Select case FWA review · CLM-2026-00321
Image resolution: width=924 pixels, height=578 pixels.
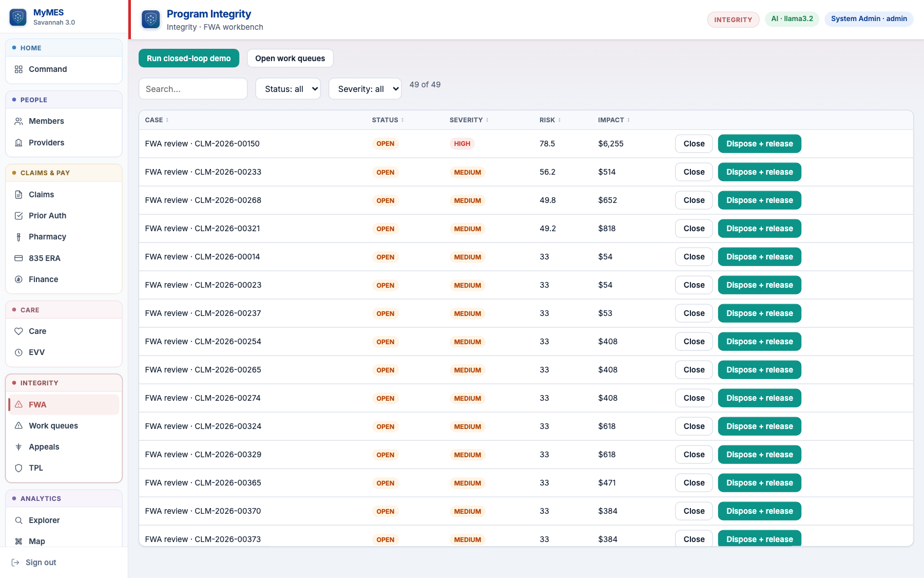[x=202, y=229]
